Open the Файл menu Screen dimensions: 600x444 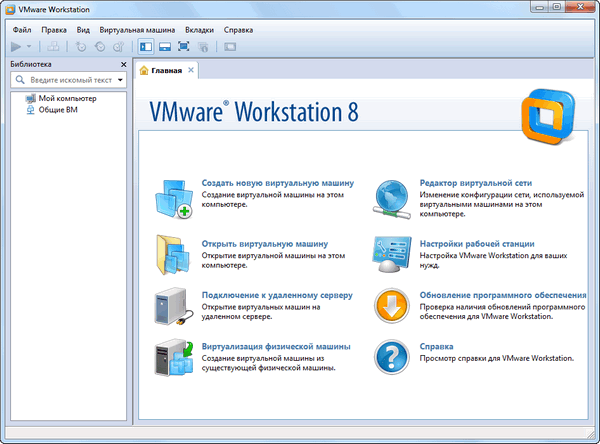click(x=23, y=30)
